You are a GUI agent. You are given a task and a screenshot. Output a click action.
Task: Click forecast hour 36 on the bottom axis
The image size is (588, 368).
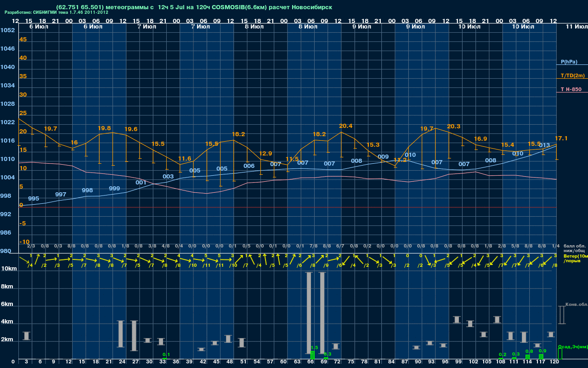(176, 362)
